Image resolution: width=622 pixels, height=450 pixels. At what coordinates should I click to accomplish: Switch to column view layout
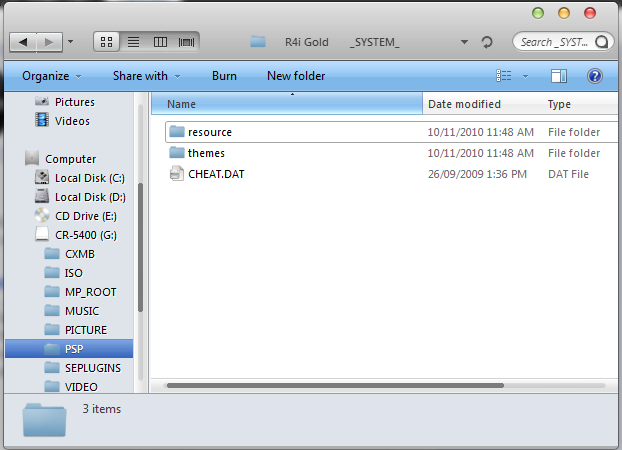point(160,42)
